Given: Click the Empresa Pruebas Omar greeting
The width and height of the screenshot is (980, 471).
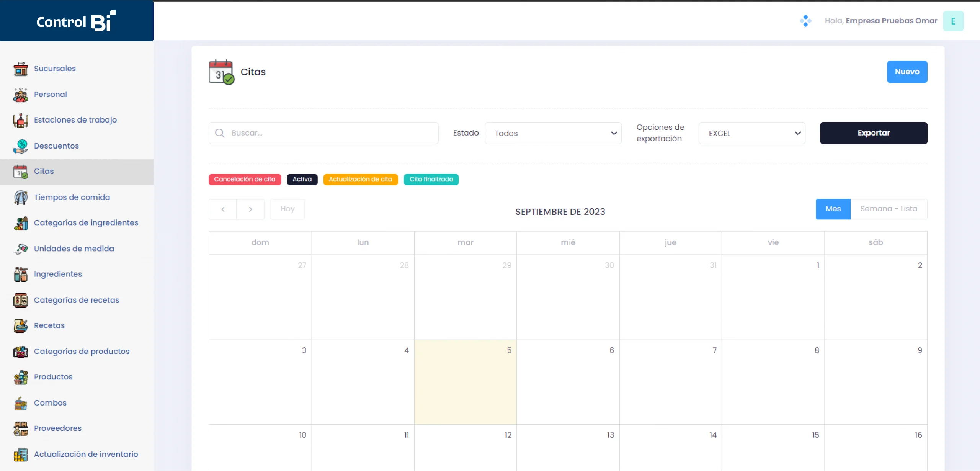Looking at the screenshot, I should (x=881, y=21).
